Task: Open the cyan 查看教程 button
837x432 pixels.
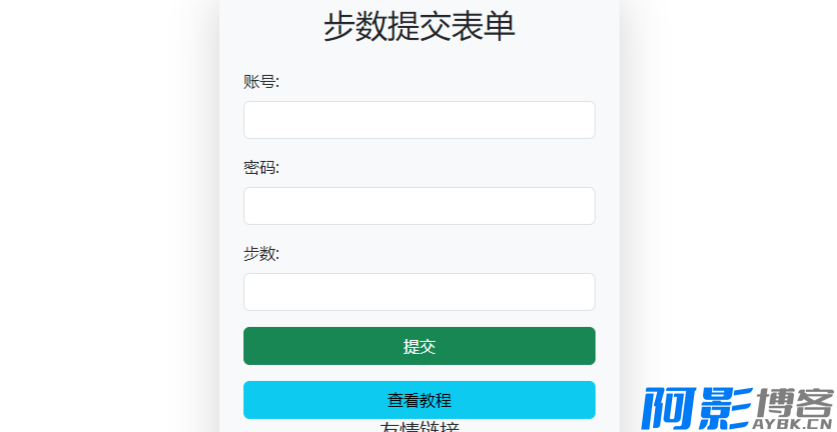Action: click(419, 400)
